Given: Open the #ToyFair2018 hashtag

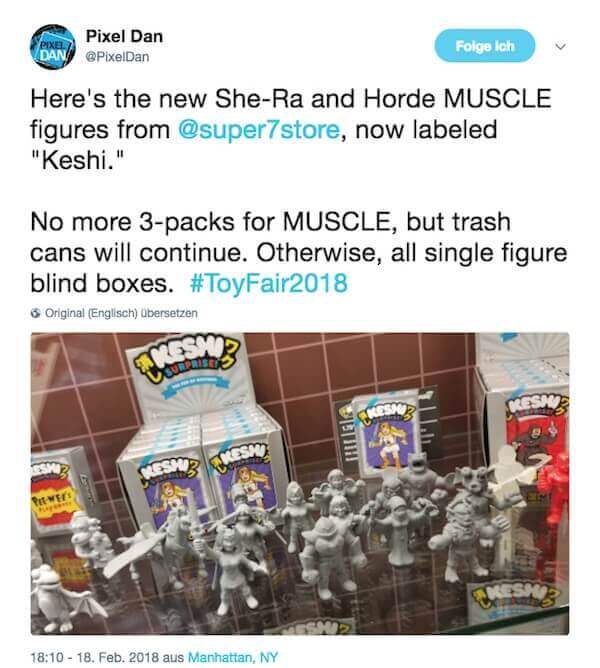Looking at the screenshot, I should coord(268,283).
